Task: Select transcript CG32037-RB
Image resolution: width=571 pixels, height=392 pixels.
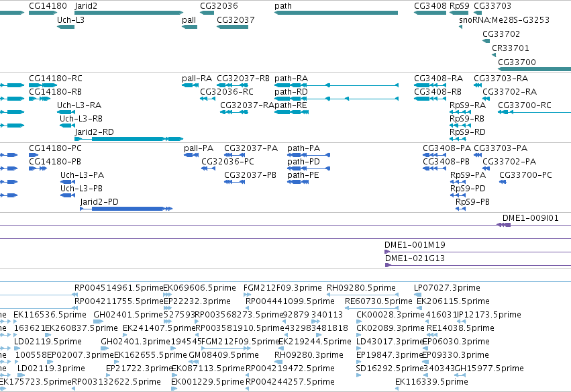Action: (244, 79)
